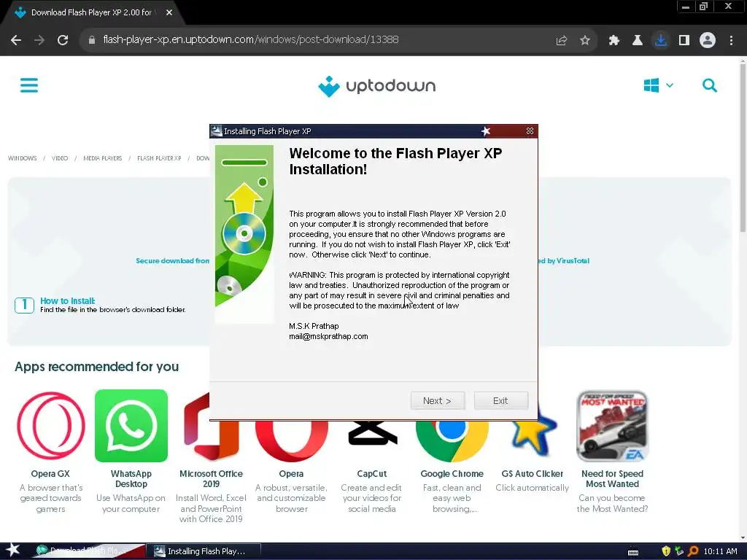Click the keyboard icon in system tray

click(633, 551)
